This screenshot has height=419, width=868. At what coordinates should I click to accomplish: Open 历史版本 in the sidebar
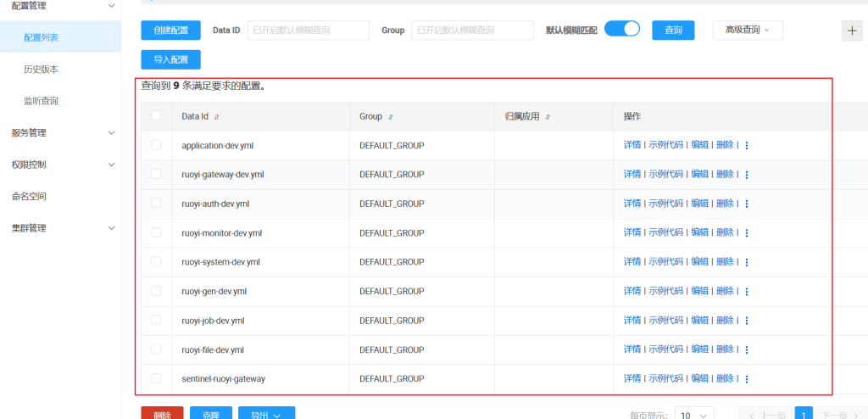(41, 70)
